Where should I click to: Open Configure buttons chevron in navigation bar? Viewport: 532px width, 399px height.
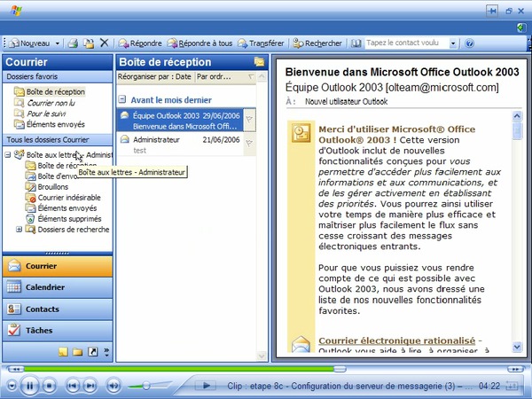(x=106, y=352)
